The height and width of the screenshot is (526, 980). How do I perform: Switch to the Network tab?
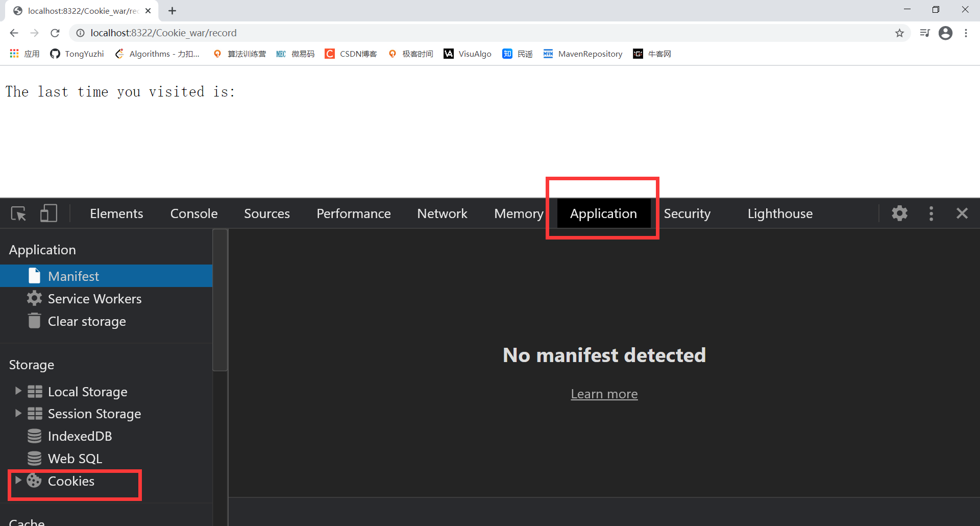[x=442, y=213]
